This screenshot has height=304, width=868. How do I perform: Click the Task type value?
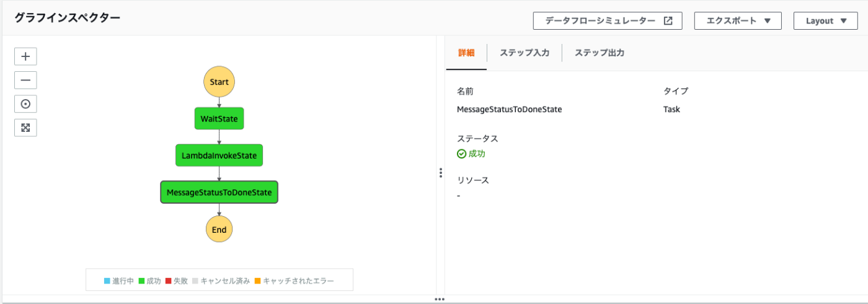671,109
